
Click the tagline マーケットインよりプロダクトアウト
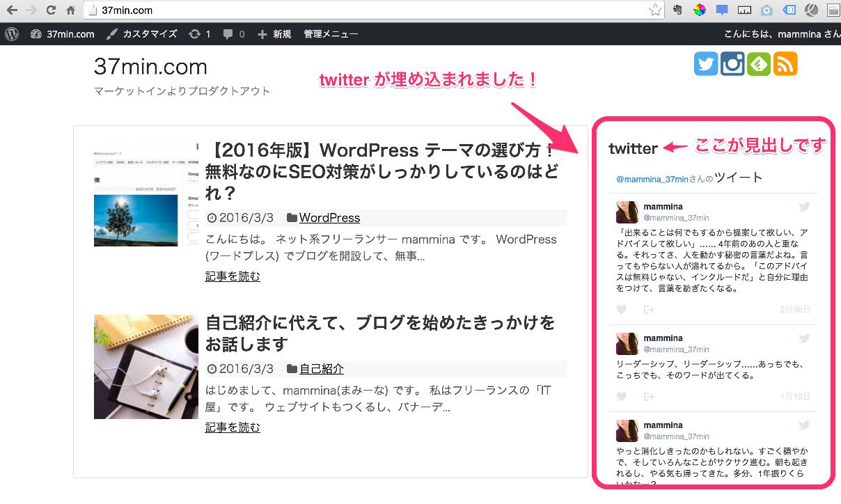click(x=182, y=91)
